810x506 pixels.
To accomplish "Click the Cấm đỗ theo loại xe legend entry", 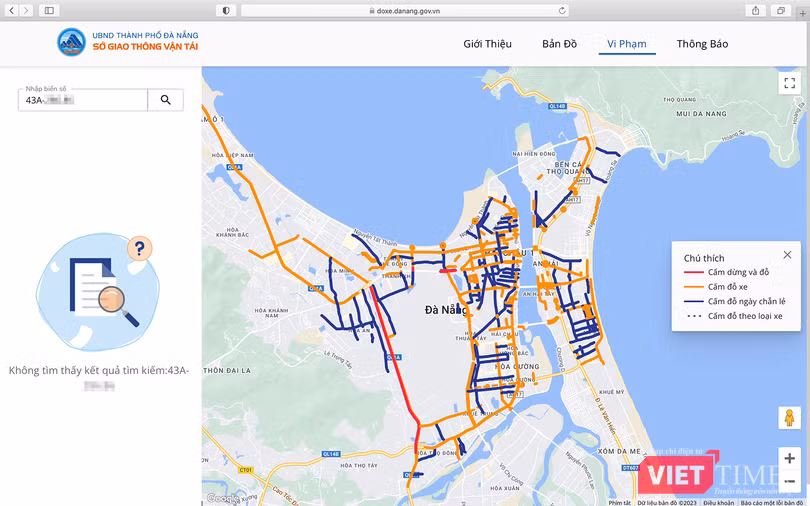I will (733, 316).
